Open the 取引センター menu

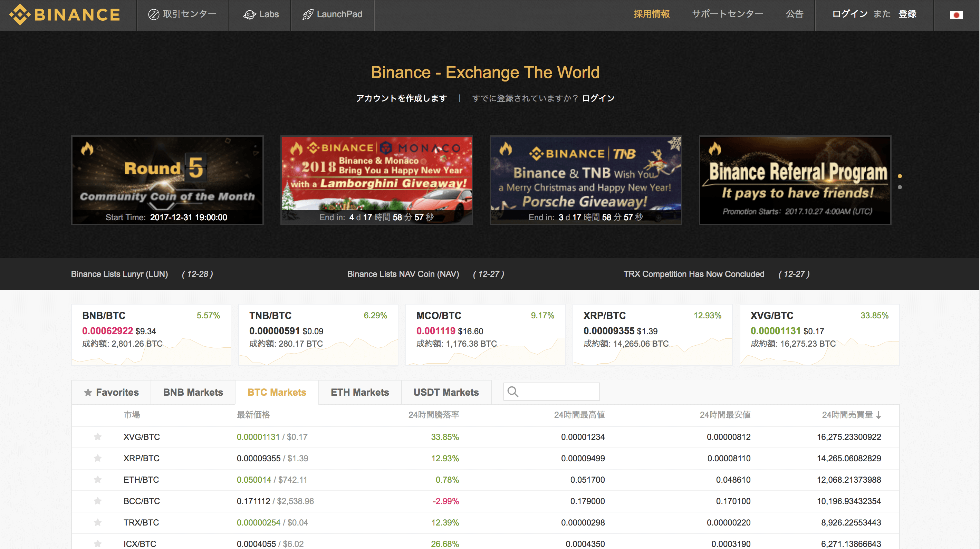coord(182,15)
